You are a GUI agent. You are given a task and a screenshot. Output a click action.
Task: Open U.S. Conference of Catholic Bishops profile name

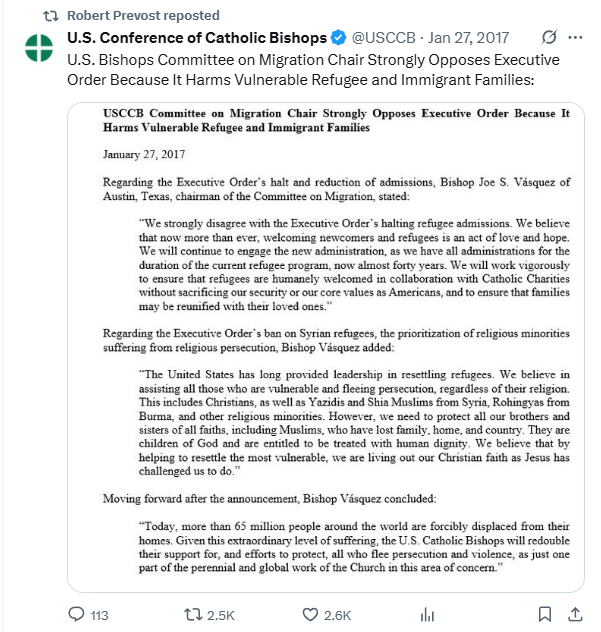tap(197, 37)
